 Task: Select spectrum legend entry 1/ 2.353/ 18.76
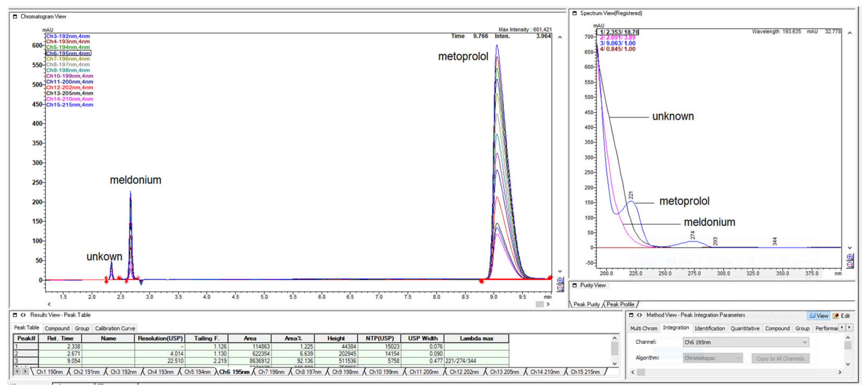619,32
